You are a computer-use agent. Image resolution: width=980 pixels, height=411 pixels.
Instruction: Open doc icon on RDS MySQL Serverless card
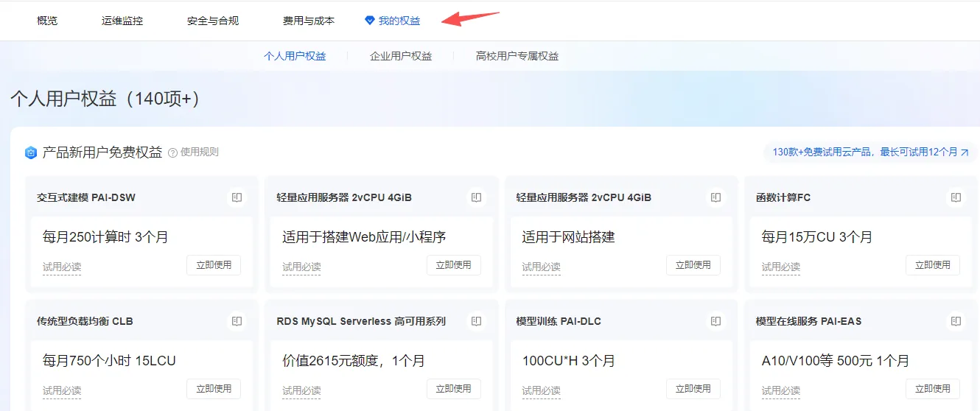click(477, 321)
